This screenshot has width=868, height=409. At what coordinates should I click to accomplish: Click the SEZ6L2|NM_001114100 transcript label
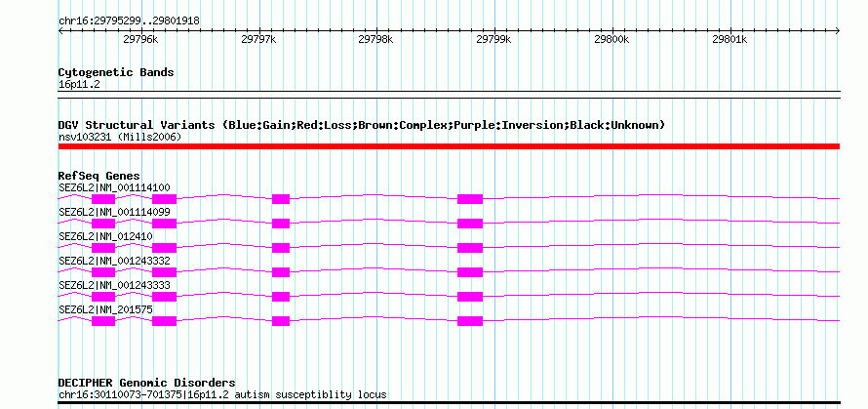tap(114, 187)
